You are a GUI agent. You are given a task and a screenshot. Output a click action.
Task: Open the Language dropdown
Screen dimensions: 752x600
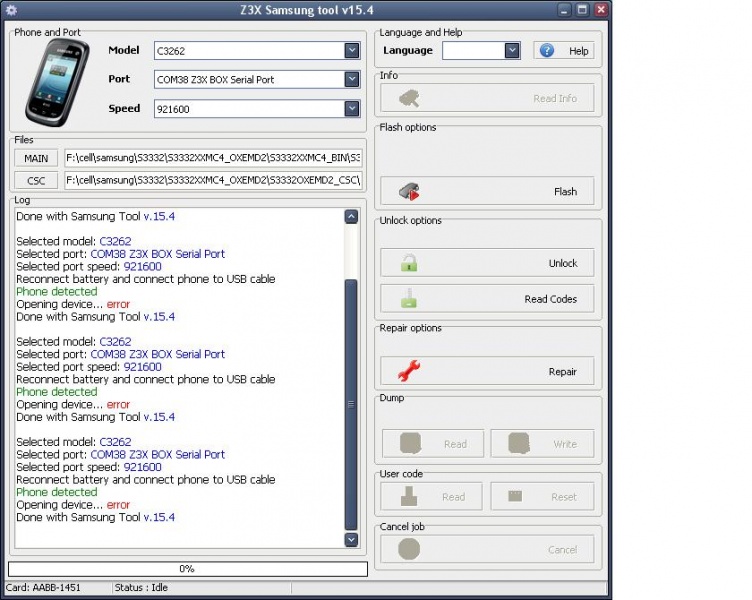click(x=512, y=50)
